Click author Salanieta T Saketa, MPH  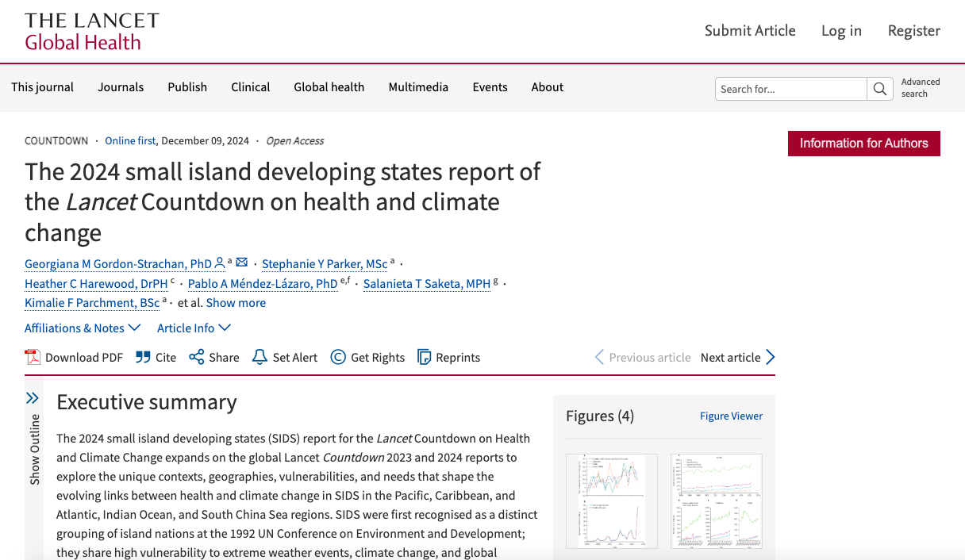427,284
